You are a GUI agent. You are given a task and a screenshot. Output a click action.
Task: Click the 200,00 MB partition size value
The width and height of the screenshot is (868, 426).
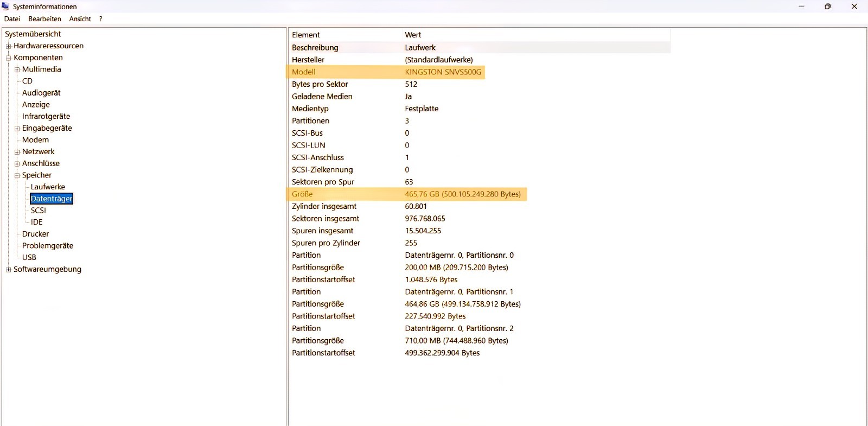[x=456, y=268]
